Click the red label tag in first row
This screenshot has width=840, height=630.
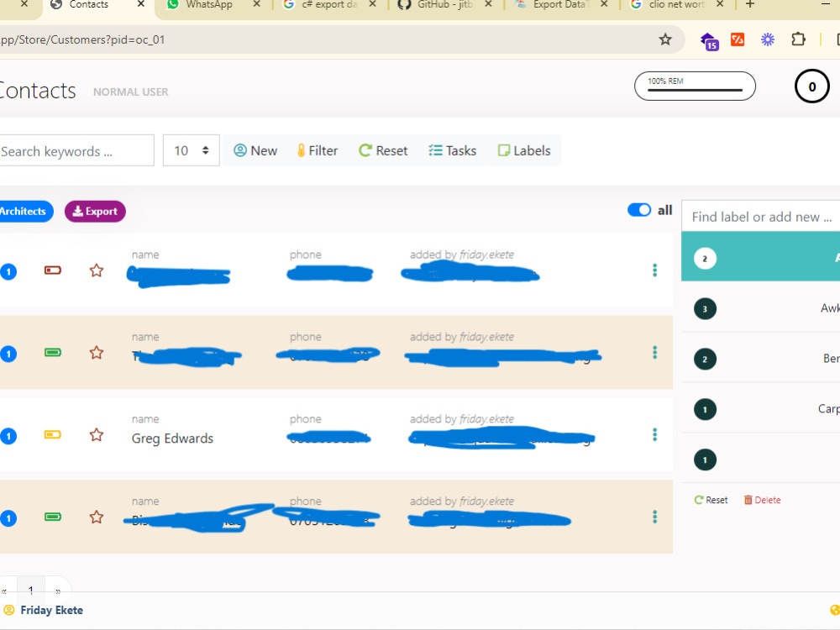(52, 270)
